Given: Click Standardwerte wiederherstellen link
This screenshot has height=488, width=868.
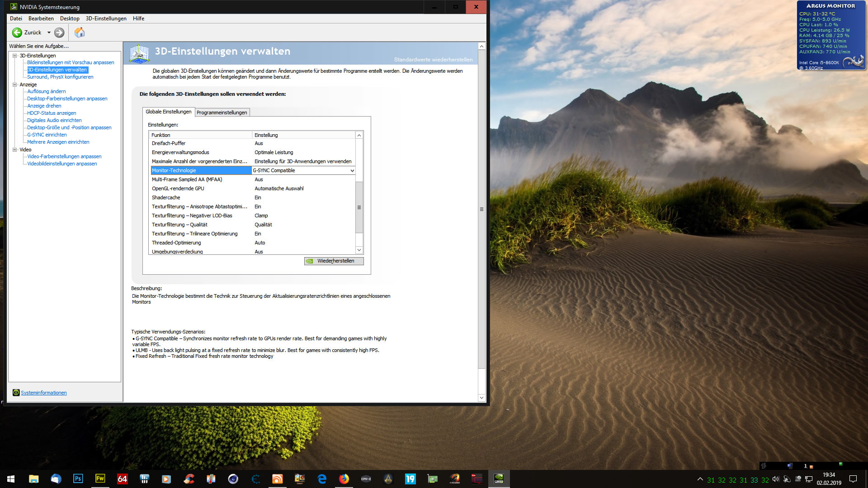Looking at the screenshot, I should pyautogui.click(x=433, y=60).
